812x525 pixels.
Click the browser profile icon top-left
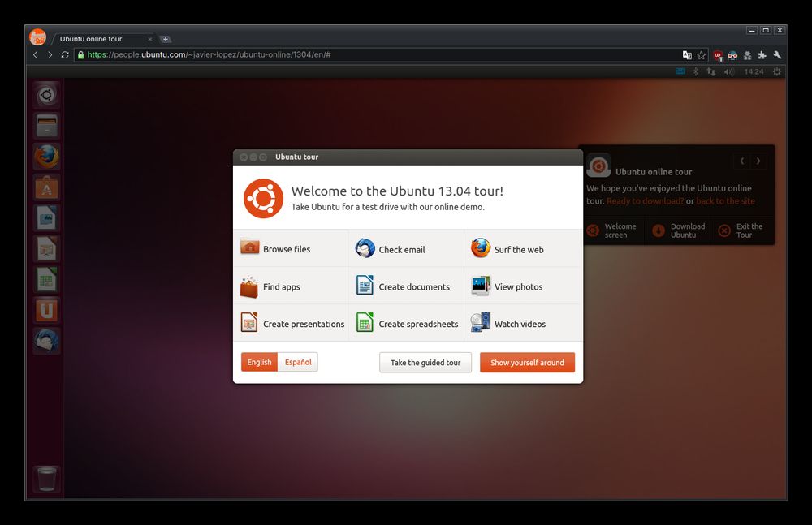pyautogui.click(x=38, y=37)
